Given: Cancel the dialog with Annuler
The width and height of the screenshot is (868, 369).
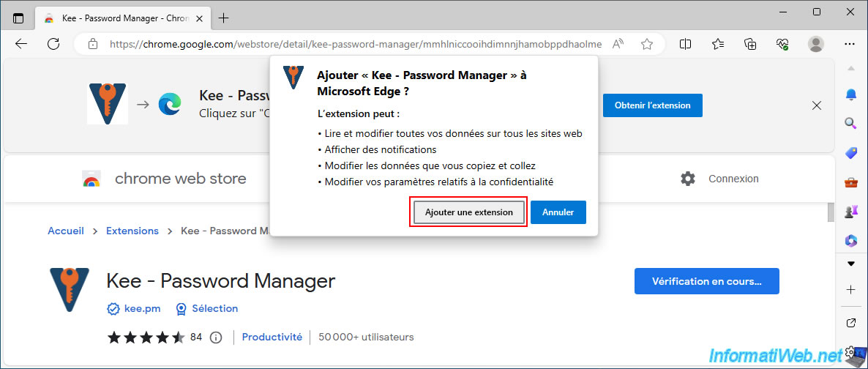Looking at the screenshot, I should point(558,212).
